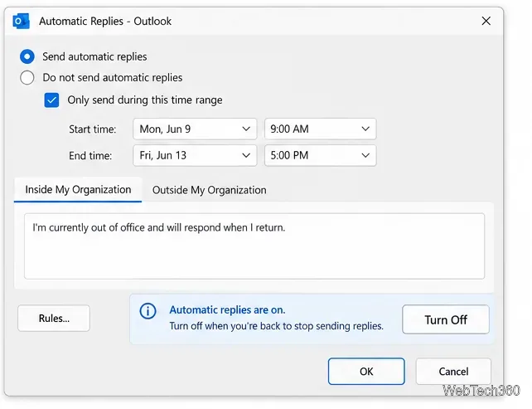Click the Outlook logo icon in title bar
This screenshot has height=409, width=532.
click(21, 21)
